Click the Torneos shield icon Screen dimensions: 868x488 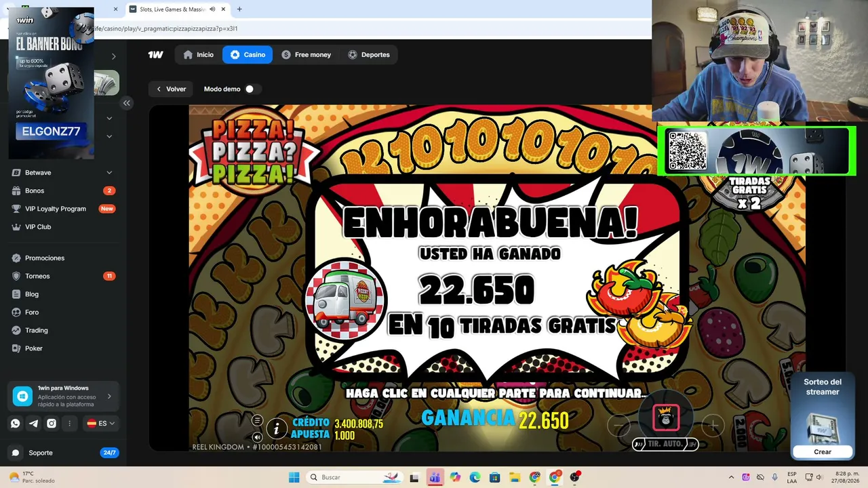click(16, 277)
